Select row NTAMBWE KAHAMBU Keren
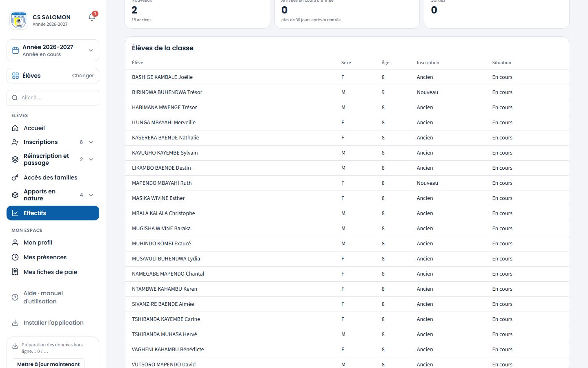The image size is (588, 368). coord(347,289)
